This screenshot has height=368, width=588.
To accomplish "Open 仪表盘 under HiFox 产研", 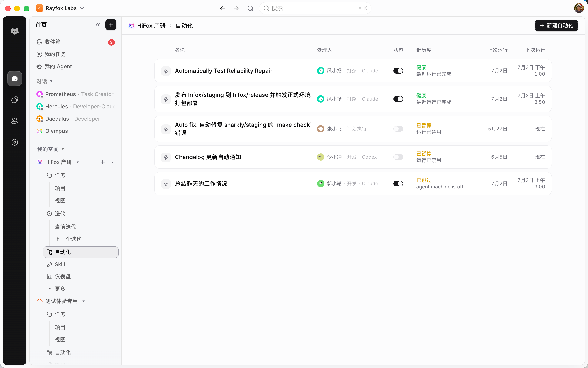I will 81,277.
